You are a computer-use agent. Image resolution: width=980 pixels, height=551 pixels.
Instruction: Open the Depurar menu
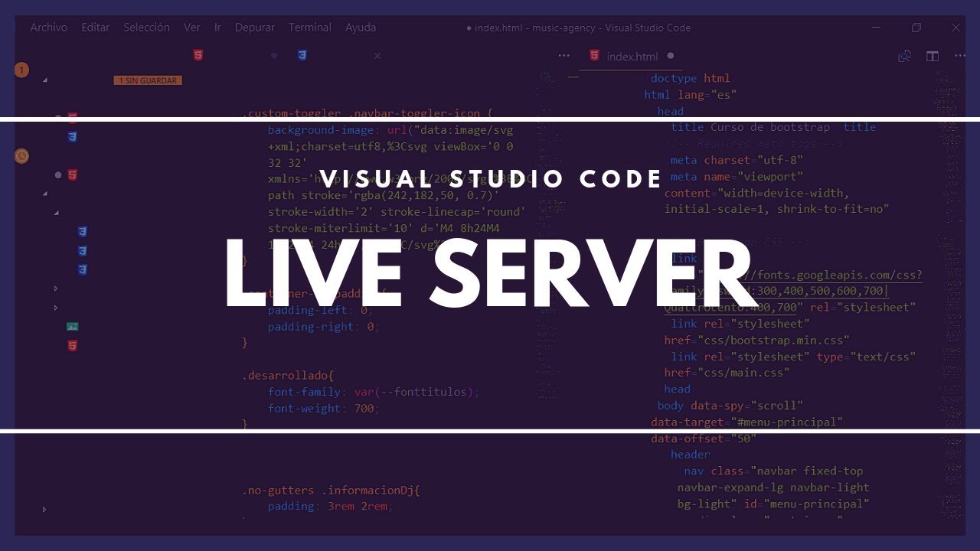coord(255,28)
